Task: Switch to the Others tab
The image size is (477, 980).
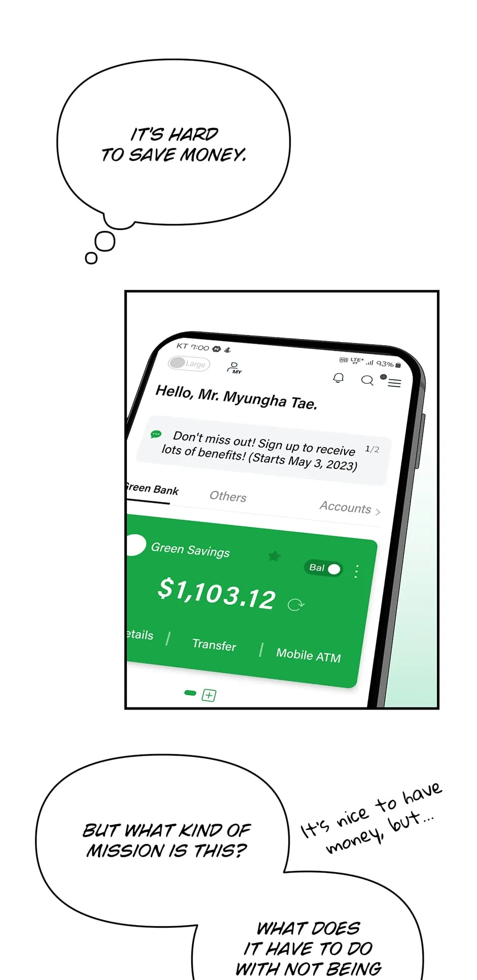Action: pyautogui.click(x=228, y=496)
